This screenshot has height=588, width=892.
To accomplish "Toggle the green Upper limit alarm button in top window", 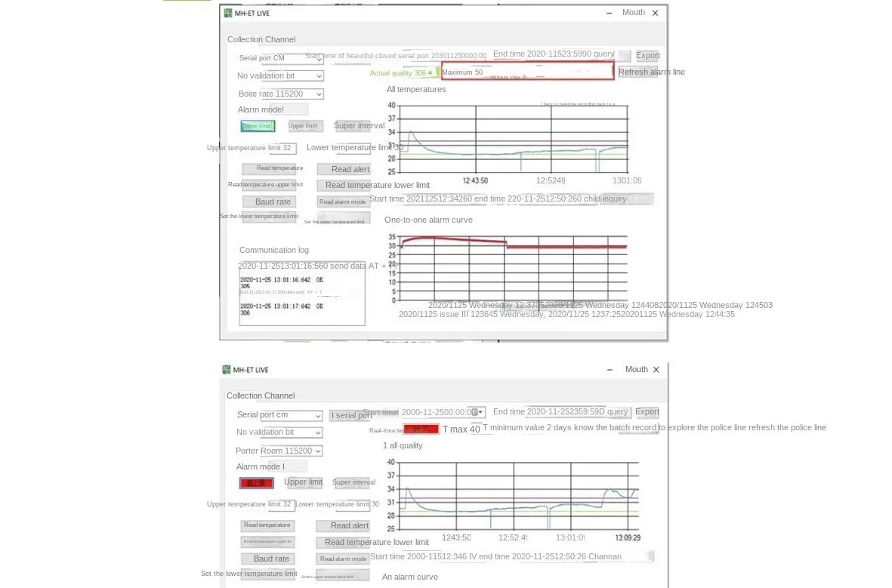I will point(258,126).
